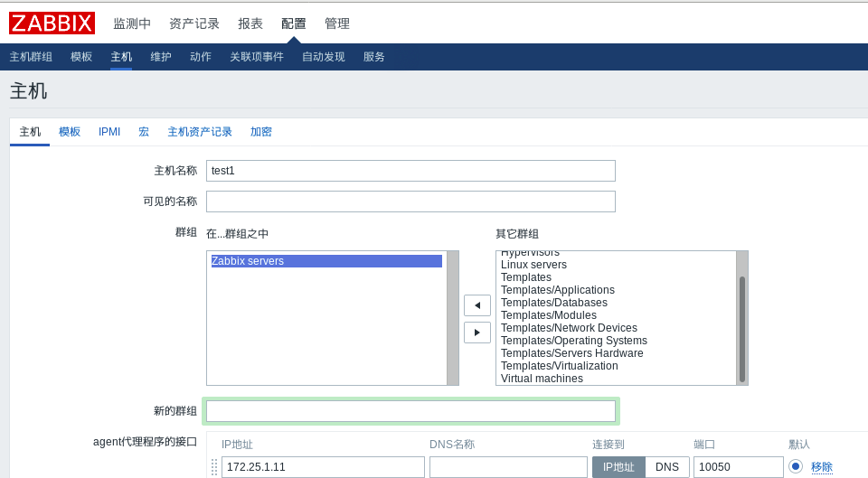868x478 pixels.
Task: Open the 报表 top menu
Action: (x=250, y=23)
